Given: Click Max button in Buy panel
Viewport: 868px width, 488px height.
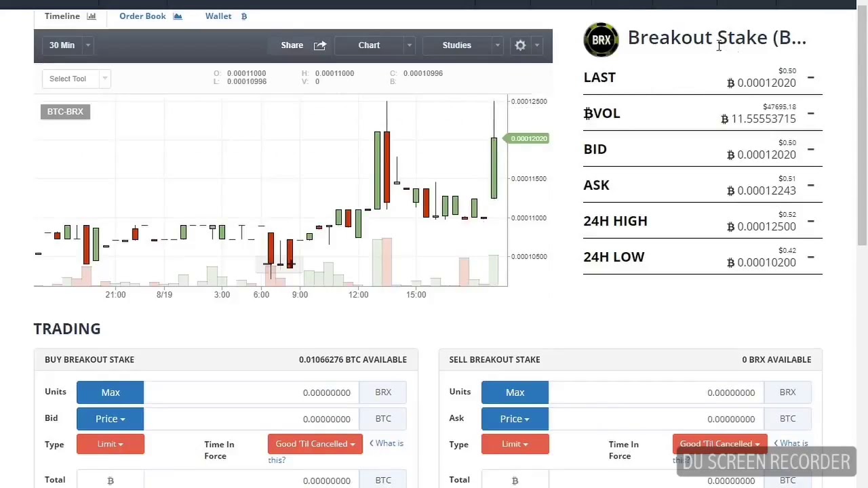Looking at the screenshot, I should point(110,392).
